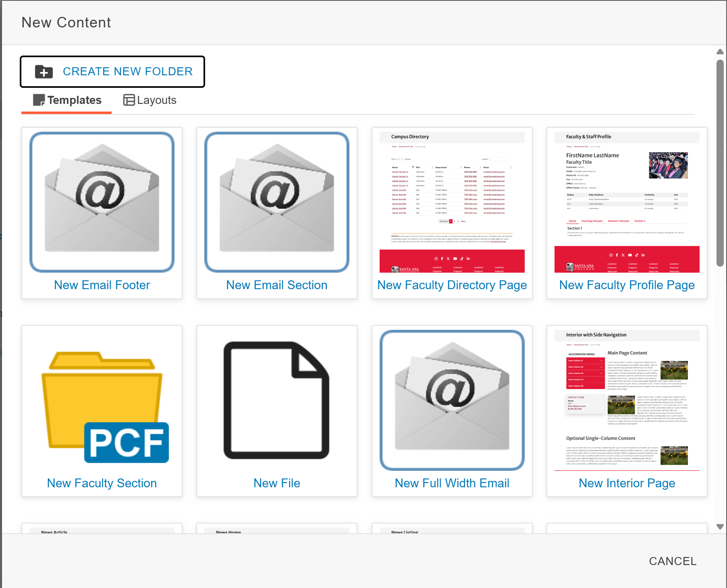
Task: Click the scrollbar down arrow
Action: tap(720, 527)
